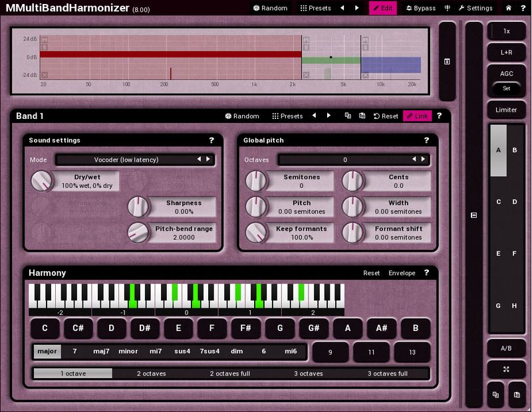Click the meter panel icon in the tall strip
This screenshot has width=532, height=412.
pyautogui.click(x=474, y=215)
